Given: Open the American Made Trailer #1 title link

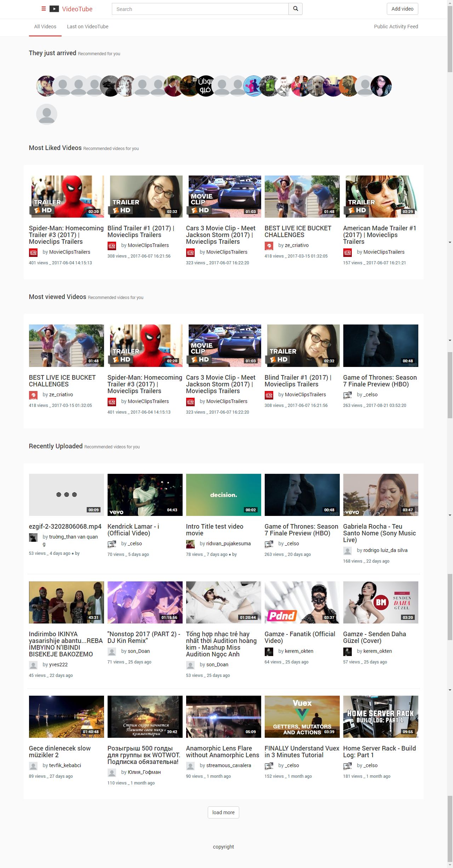Looking at the screenshot, I should [380, 235].
